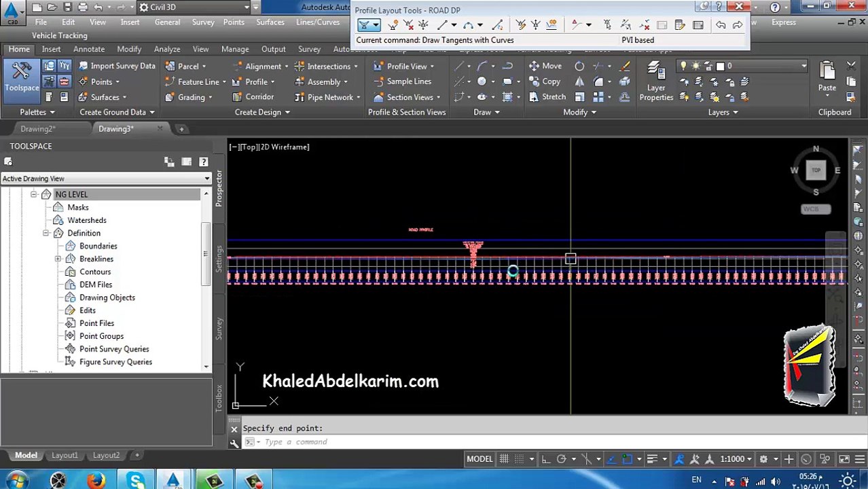Toggle lineweight display in status bar
The width and height of the screenshot is (868, 489).
(x=652, y=459)
